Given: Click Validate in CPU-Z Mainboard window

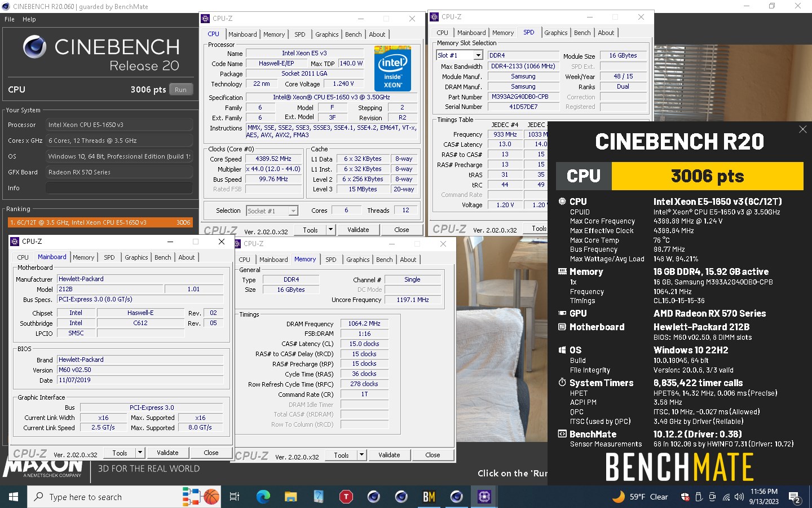Looking at the screenshot, I should (x=167, y=453).
